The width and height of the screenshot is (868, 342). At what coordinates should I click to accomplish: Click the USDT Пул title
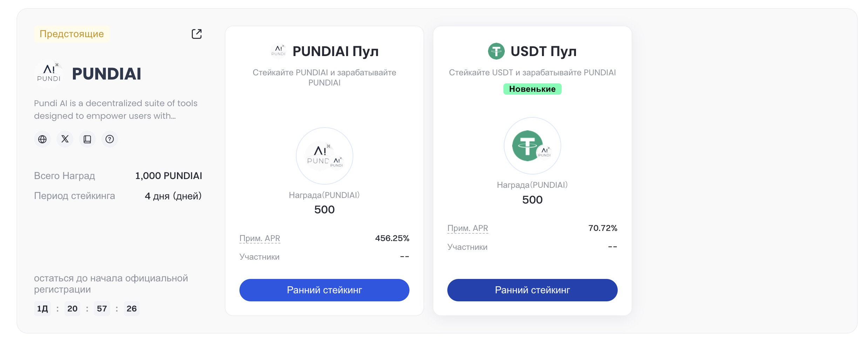[x=543, y=51]
